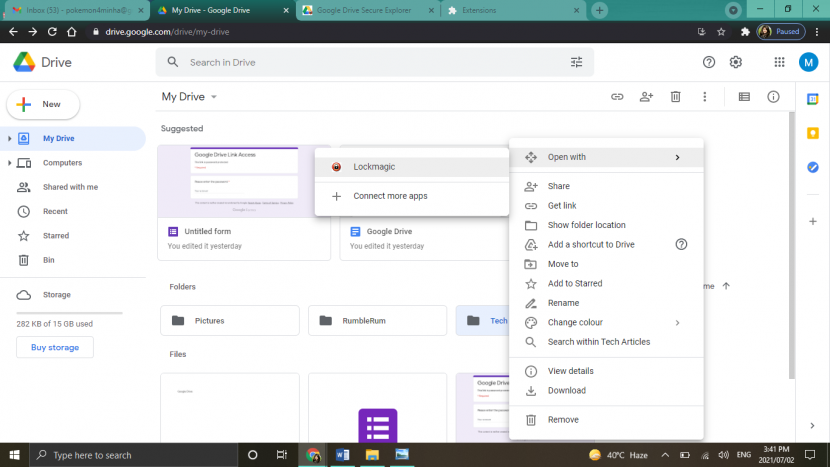Open the More actions three-dot icon
830x467 pixels.
tap(704, 96)
